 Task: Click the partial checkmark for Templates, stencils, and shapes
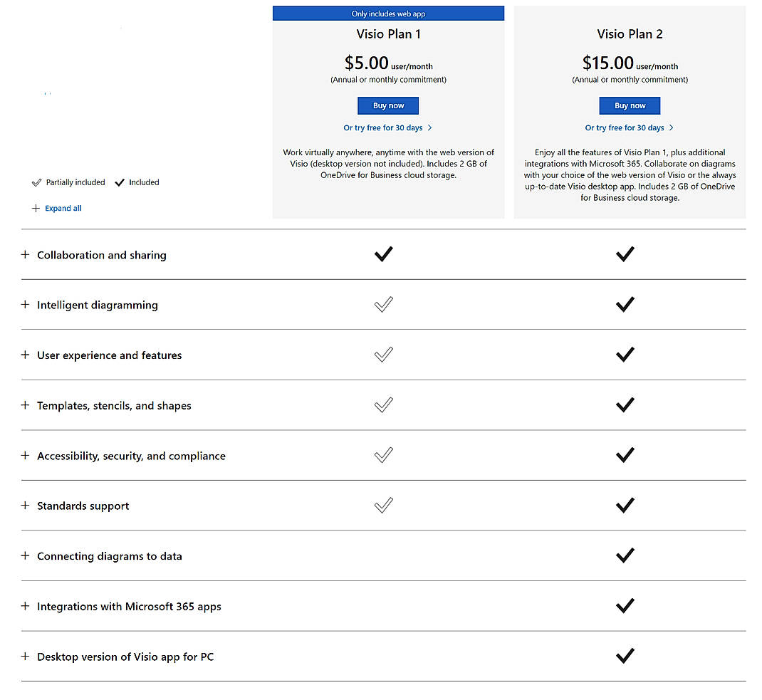pyautogui.click(x=383, y=404)
